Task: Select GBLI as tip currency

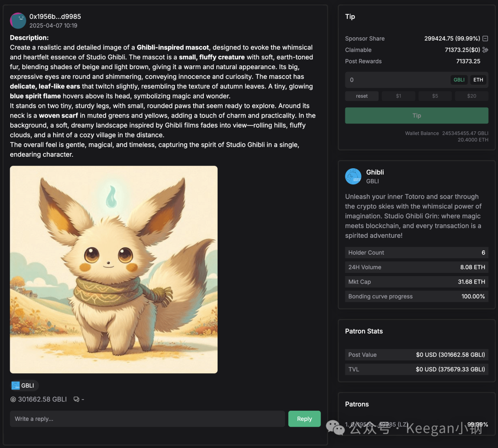Action: (x=459, y=80)
